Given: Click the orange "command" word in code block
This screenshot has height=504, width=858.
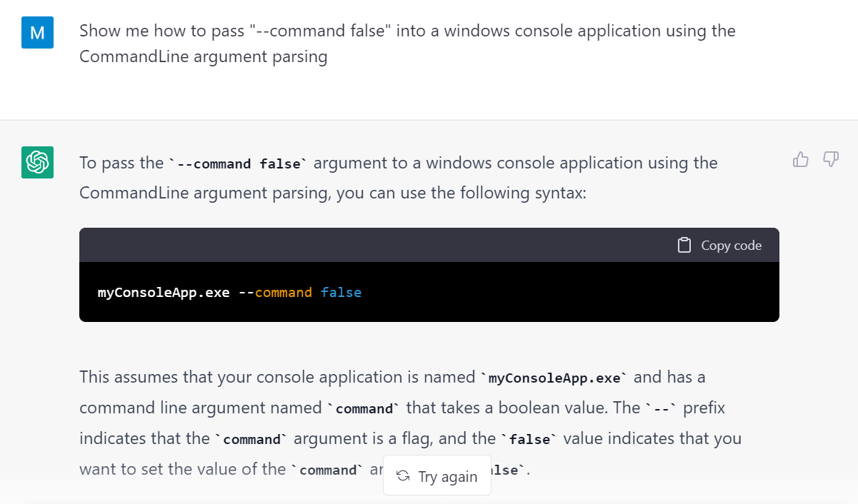Looking at the screenshot, I should pyautogui.click(x=284, y=293).
